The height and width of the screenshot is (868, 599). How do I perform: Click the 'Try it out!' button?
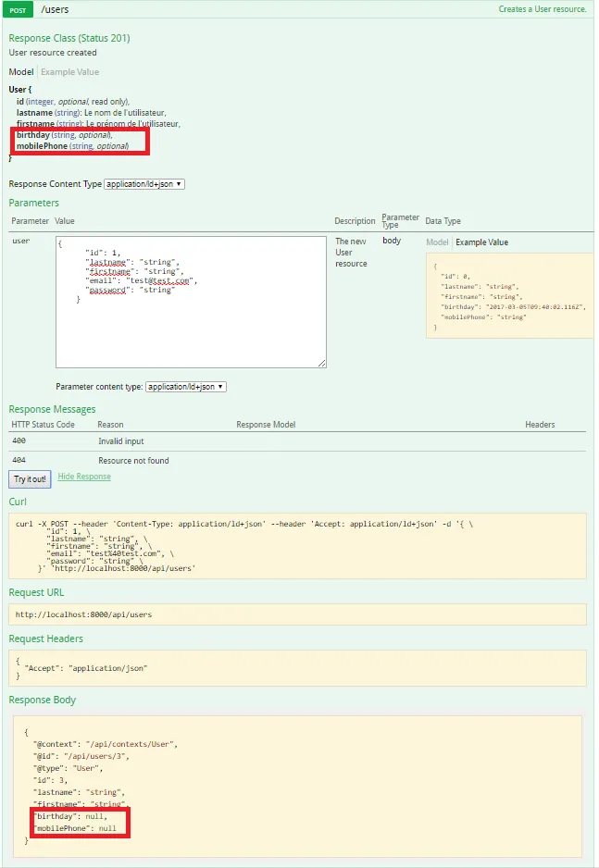click(x=30, y=479)
